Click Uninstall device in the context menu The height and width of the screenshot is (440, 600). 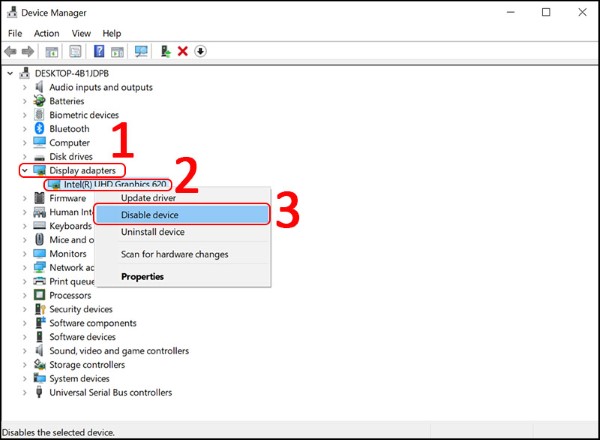coord(153,232)
